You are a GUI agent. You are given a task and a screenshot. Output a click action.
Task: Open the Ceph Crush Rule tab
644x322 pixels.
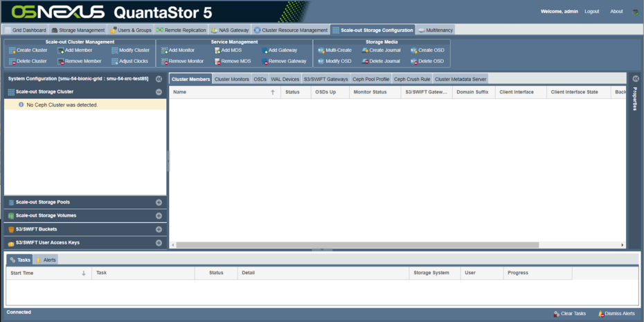coord(412,79)
